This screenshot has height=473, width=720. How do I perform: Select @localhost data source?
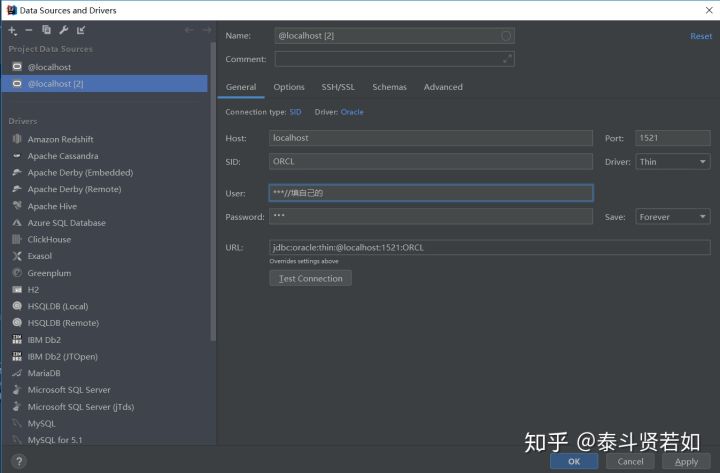tap(104, 67)
